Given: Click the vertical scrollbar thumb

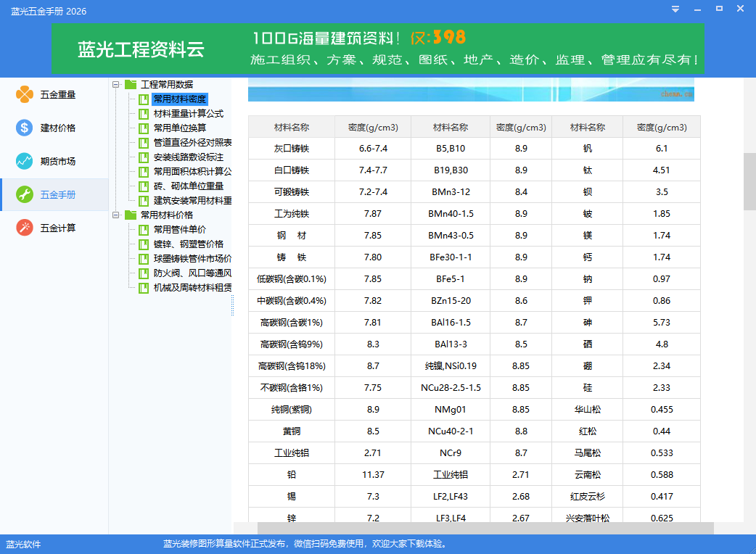Looking at the screenshot, I should pos(749,181).
